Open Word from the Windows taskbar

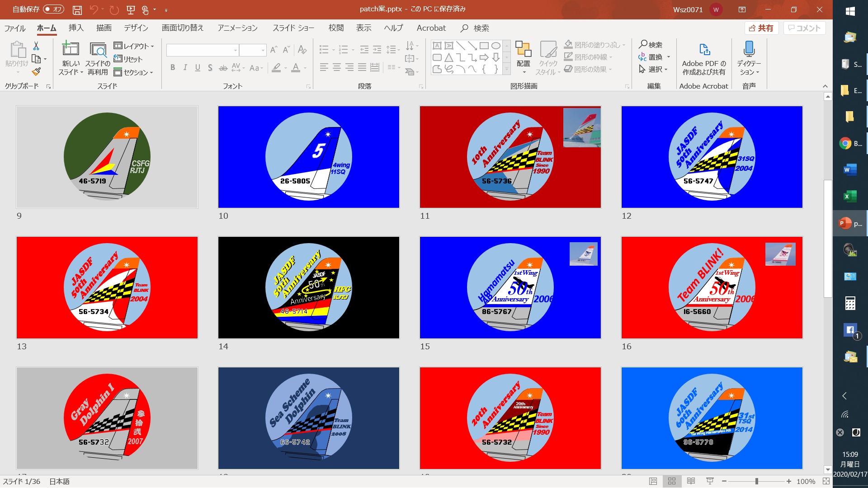point(850,170)
